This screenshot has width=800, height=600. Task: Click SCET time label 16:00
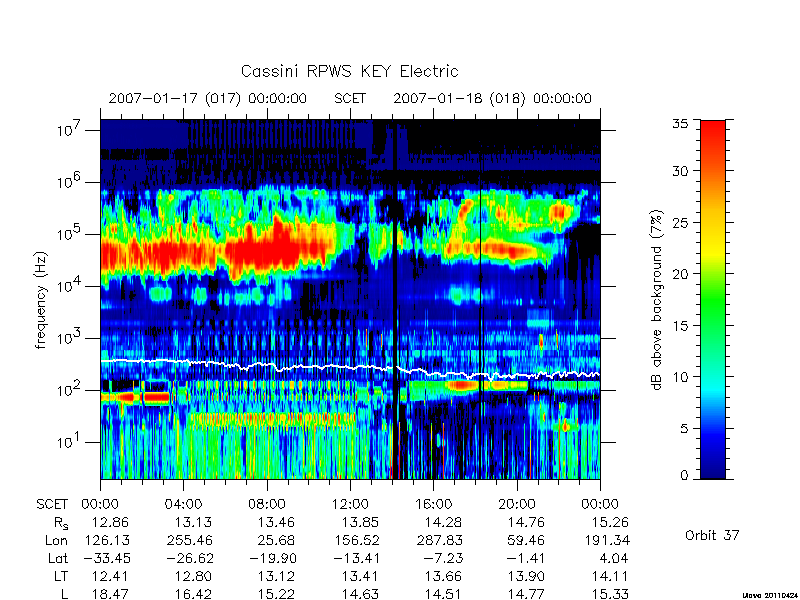[x=433, y=505]
